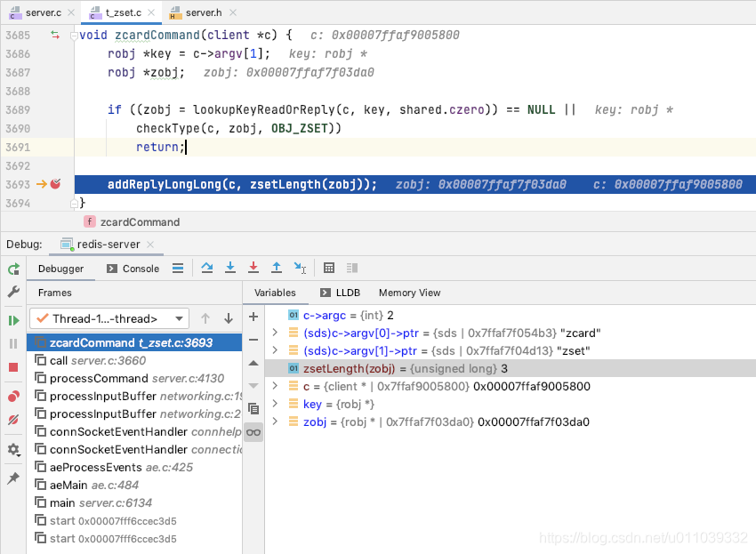756x554 pixels.
Task: Select processCommand server.c:4130 frame
Action: 134,378
